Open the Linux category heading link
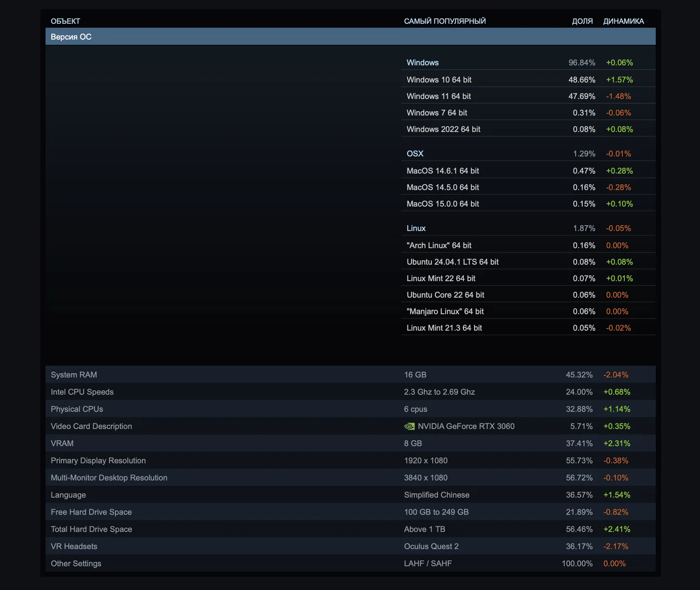The height and width of the screenshot is (590, 700). click(x=416, y=228)
